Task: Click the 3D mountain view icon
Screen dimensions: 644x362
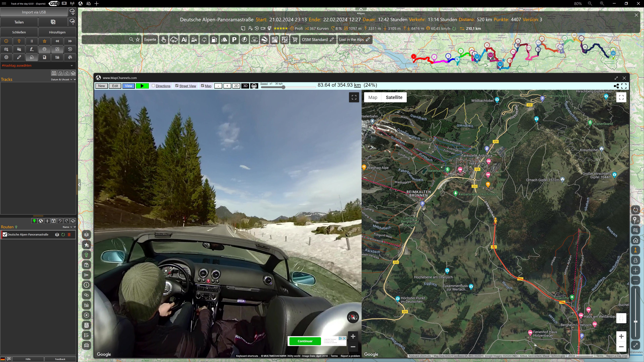Action: [x=254, y=39]
